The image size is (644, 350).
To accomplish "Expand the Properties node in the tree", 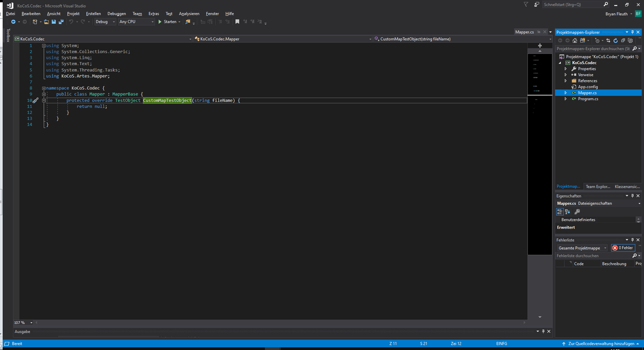I will pos(566,69).
